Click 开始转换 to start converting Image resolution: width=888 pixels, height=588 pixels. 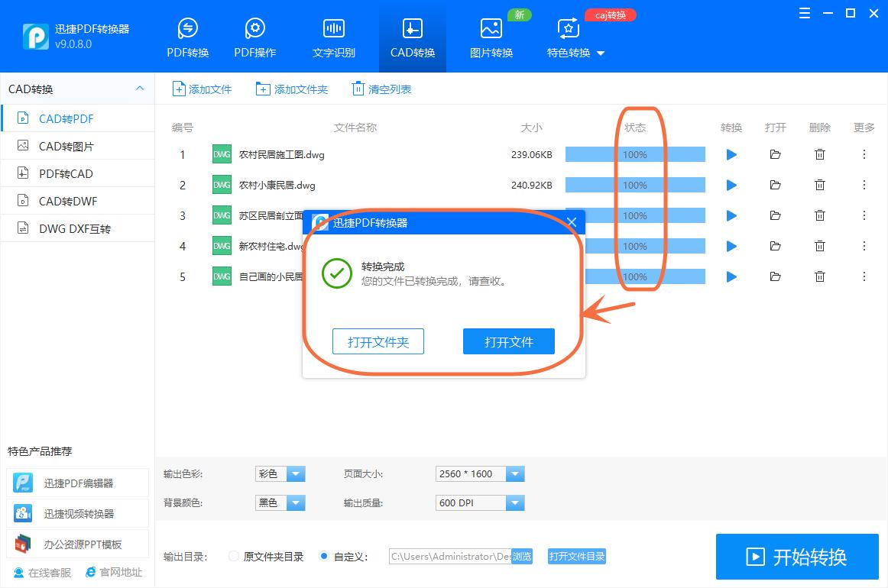[x=797, y=556]
